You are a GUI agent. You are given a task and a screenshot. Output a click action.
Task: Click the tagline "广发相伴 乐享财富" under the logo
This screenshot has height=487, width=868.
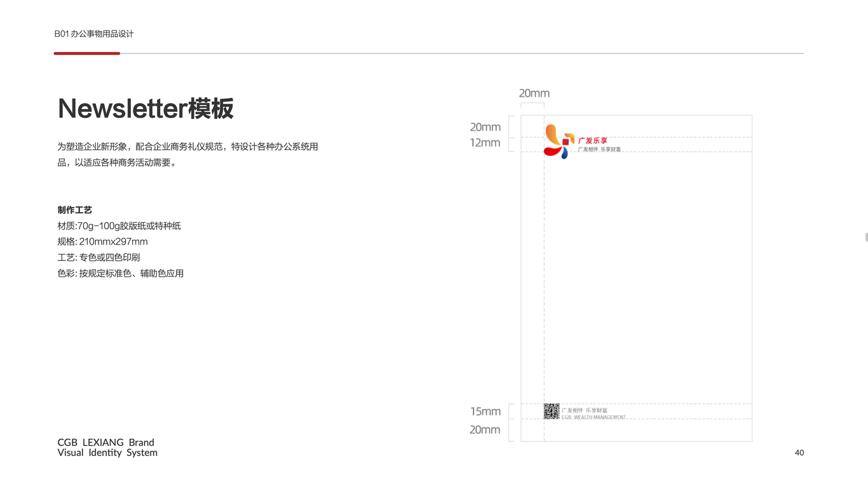[x=599, y=149]
